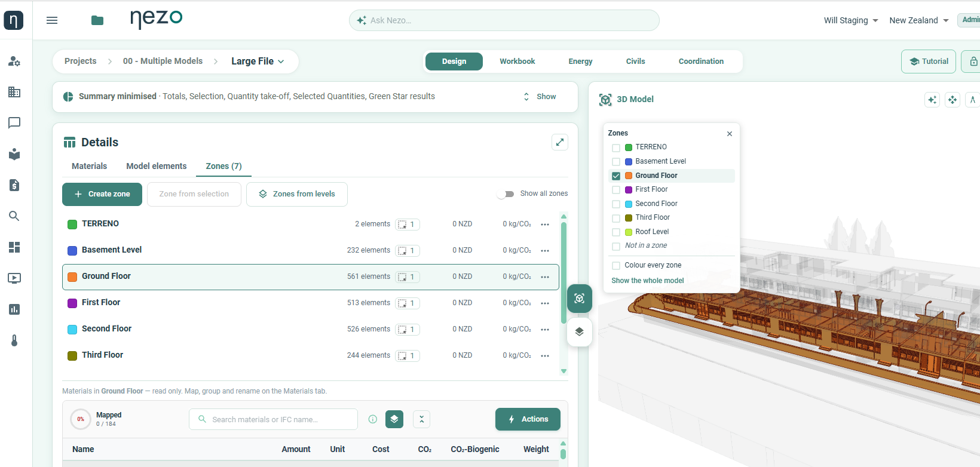Expand the Details panel to fullscreen
Image resolution: width=980 pixels, height=467 pixels.
(560, 142)
